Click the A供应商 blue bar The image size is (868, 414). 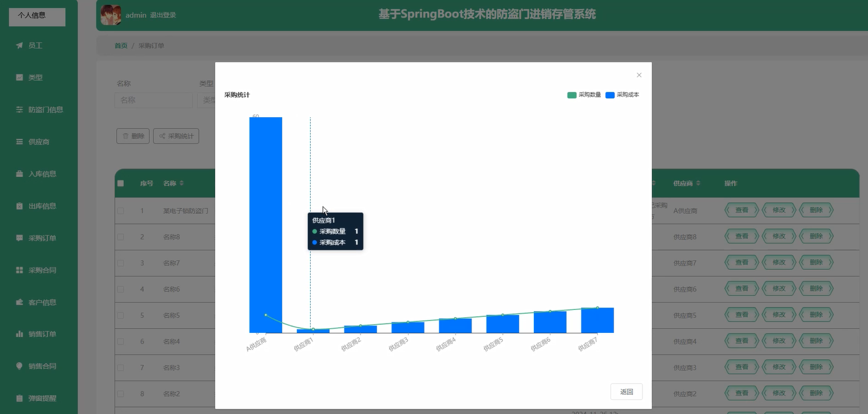pos(265,225)
